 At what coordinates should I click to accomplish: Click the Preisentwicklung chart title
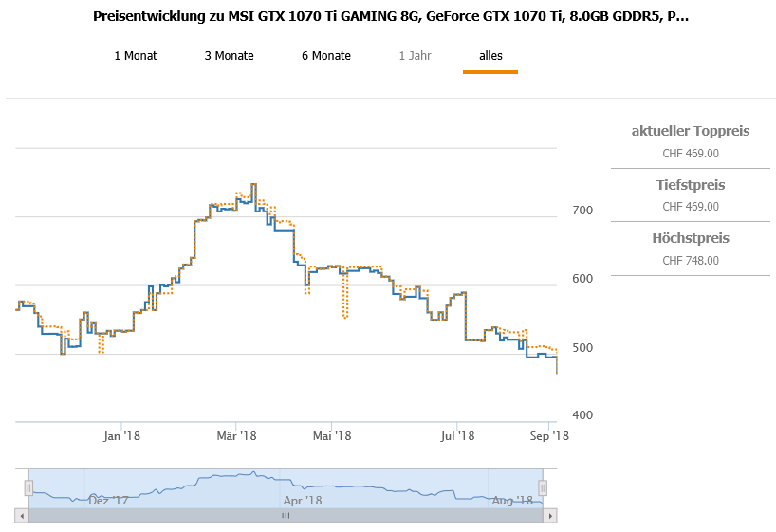(x=391, y=17)
